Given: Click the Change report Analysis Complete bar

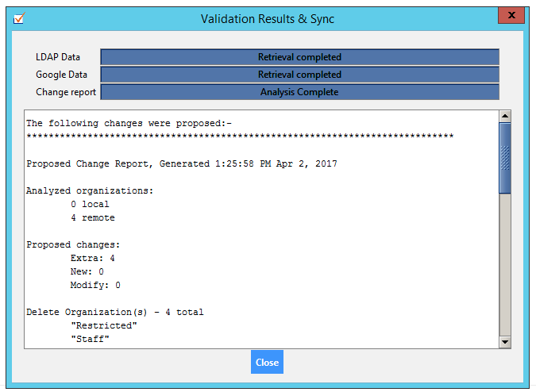Looking at the screenshot, I should 300,92.
